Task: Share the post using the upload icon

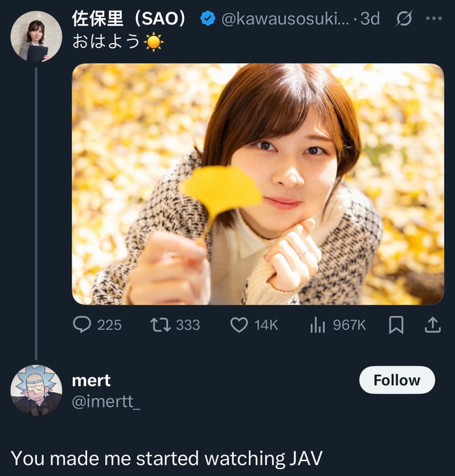Action: (x=432, y=324)
